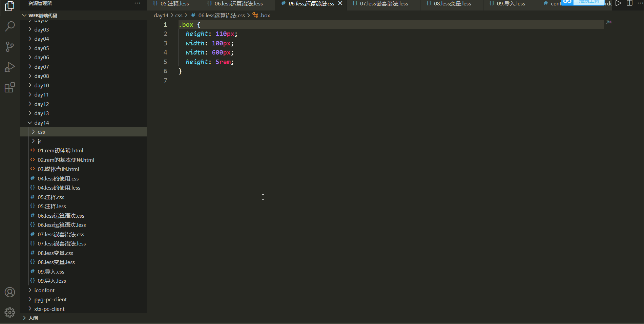Open 08.less变量.css file
The image size is (644, 324).
[83, 253]
